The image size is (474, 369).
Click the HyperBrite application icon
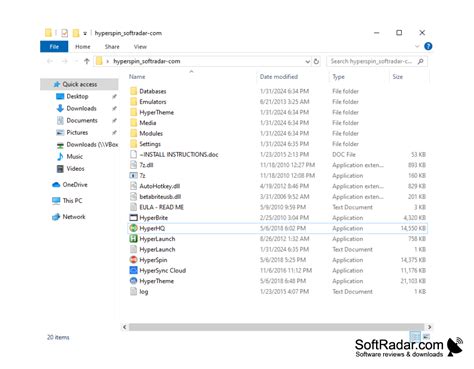133,218
